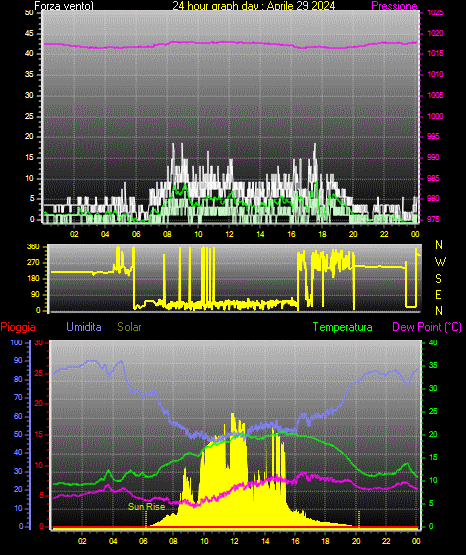Click the Forza vento axis title

64,6
